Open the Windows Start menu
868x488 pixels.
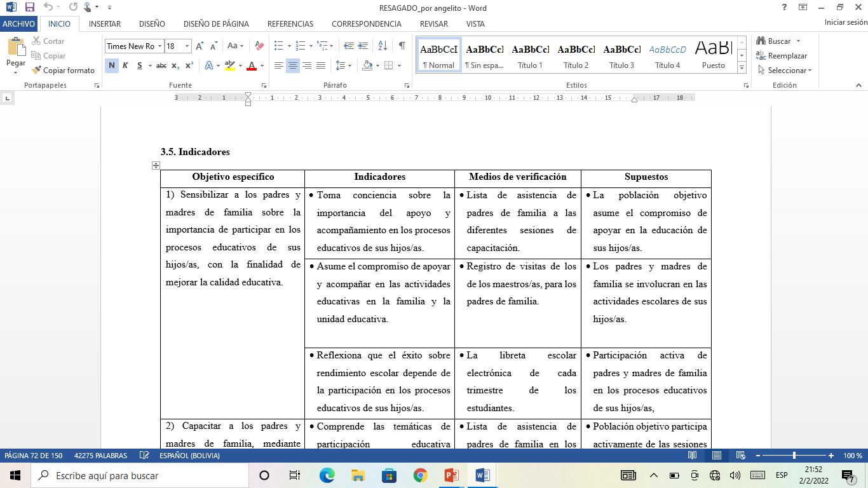tap(15, 475)
